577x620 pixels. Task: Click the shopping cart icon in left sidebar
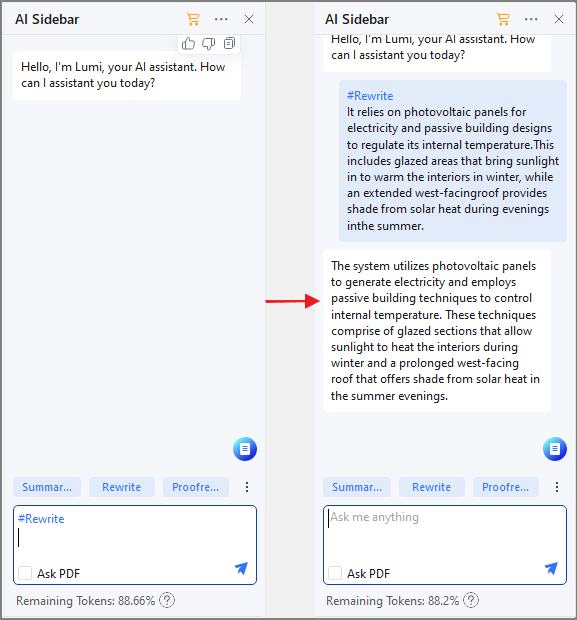193,19
